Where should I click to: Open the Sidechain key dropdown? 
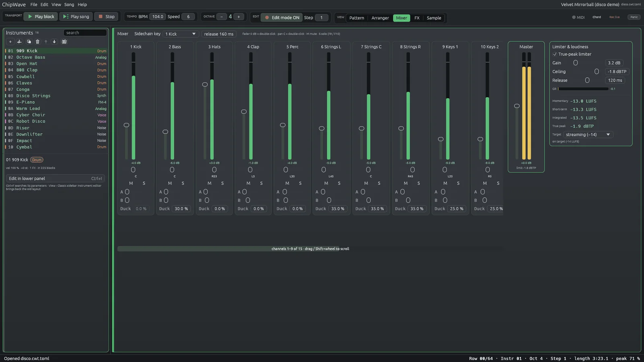click(181, 34)
